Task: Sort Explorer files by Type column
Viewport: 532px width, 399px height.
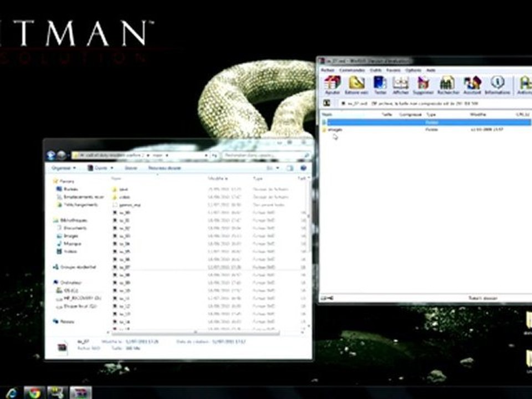Action: [258, 178]
